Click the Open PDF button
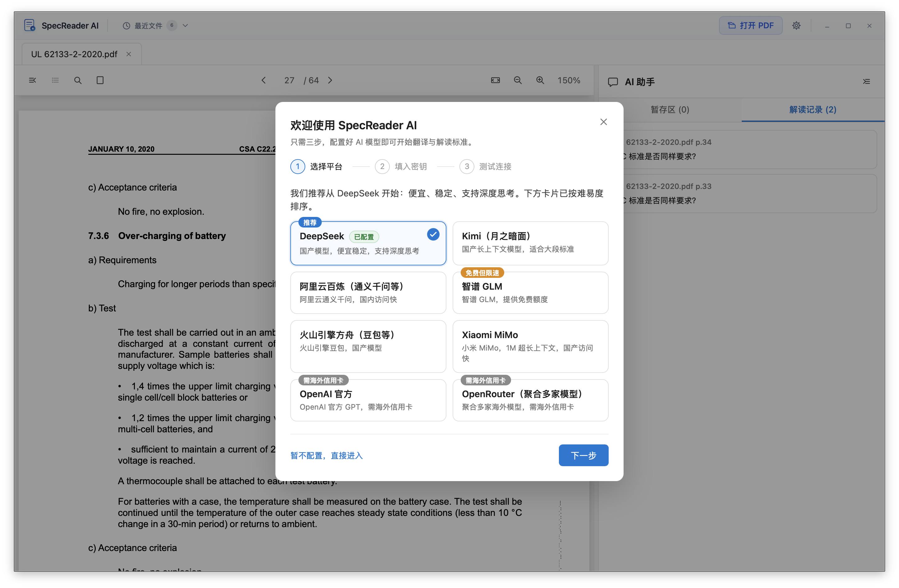899x588 pixels. 750,25
